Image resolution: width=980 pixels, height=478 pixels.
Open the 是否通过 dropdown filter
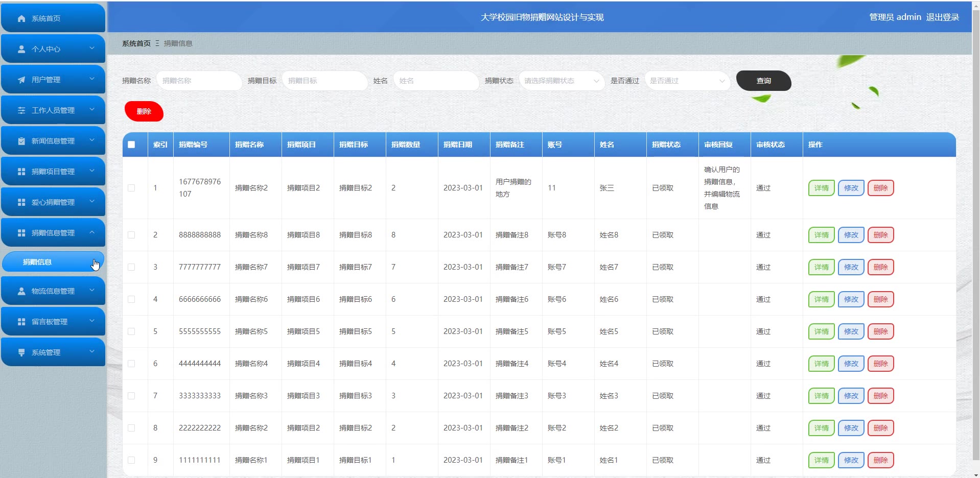[x=687, y=81]
